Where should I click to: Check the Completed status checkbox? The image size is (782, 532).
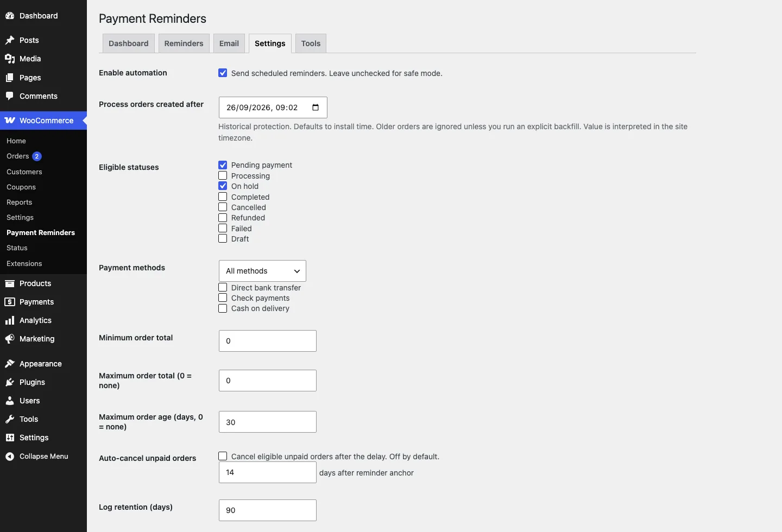click(223, 197)
